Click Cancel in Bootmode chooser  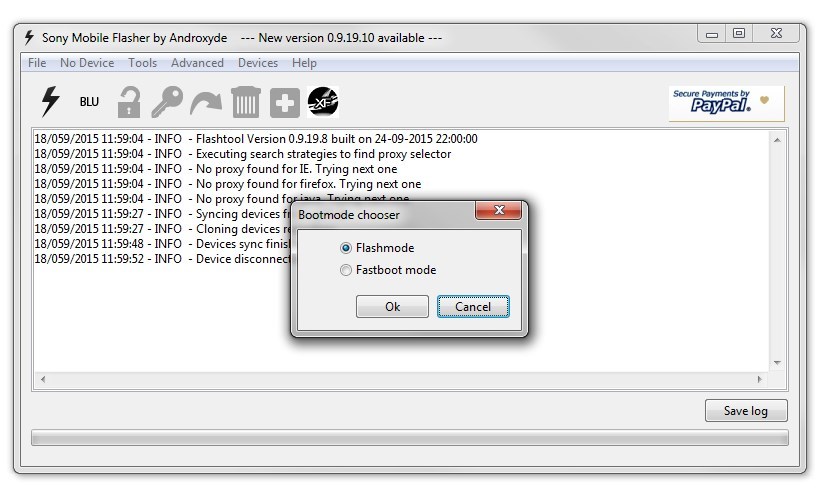473,306
